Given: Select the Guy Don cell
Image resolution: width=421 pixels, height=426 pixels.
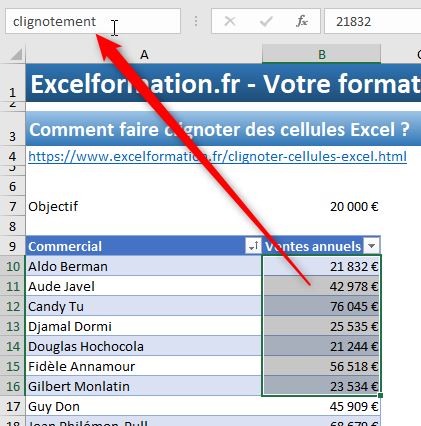Looking at the screenshot, I should coord(144,406).
